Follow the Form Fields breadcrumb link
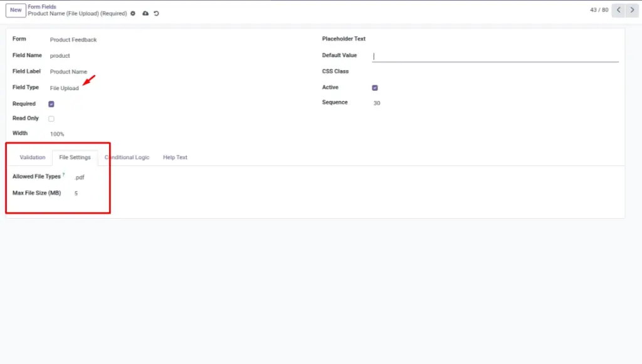This screenshot has width=642, height=364. [x=42, y=6]
